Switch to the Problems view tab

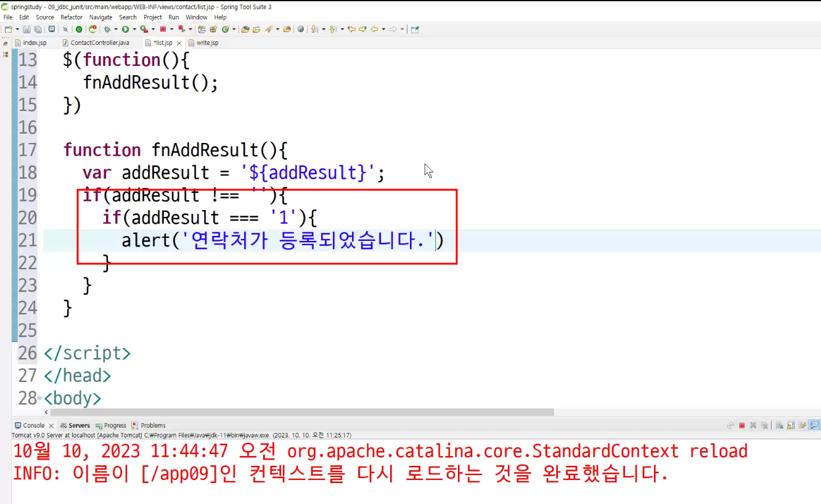point(149,425)
